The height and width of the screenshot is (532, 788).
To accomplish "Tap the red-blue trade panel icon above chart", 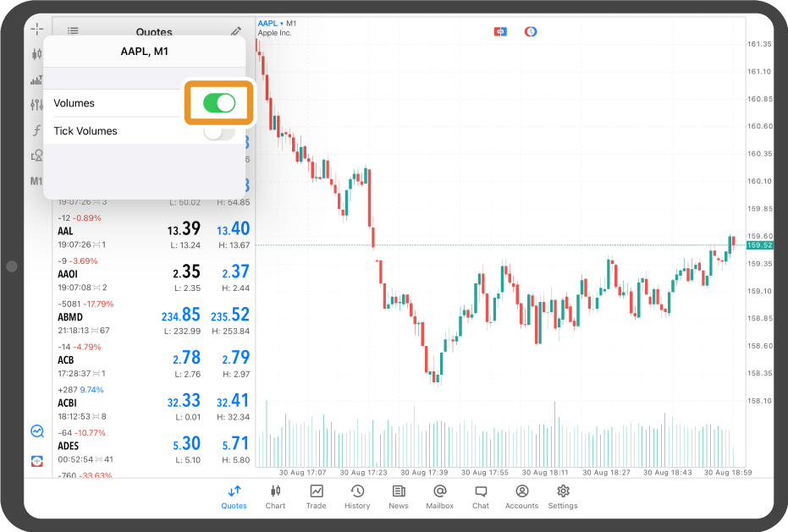I will (x=500, y=31).
